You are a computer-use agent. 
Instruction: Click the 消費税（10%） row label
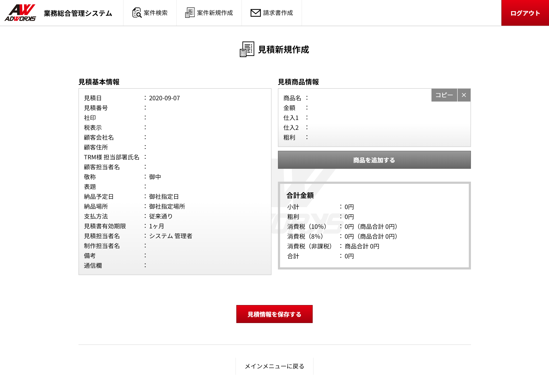pos(307,227)
